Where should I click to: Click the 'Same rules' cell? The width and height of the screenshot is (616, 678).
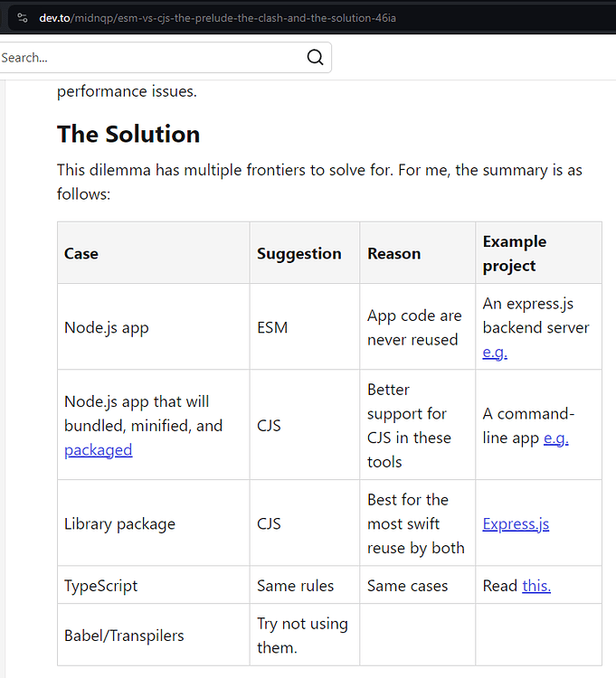click(305, 585)
